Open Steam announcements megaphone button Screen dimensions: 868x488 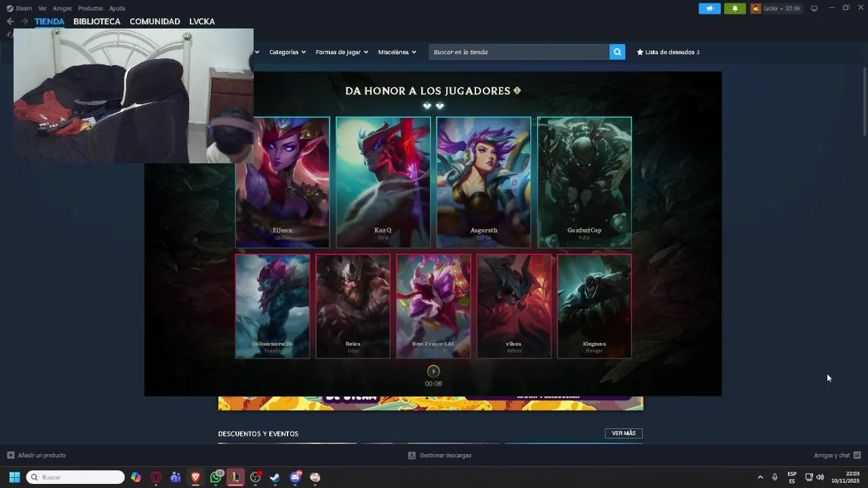(709, 8)
